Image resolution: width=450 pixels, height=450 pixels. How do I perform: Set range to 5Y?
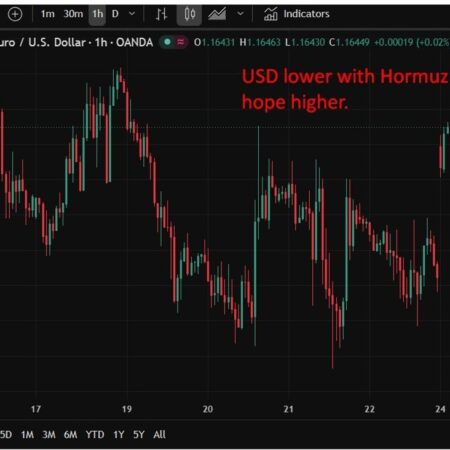139,435
